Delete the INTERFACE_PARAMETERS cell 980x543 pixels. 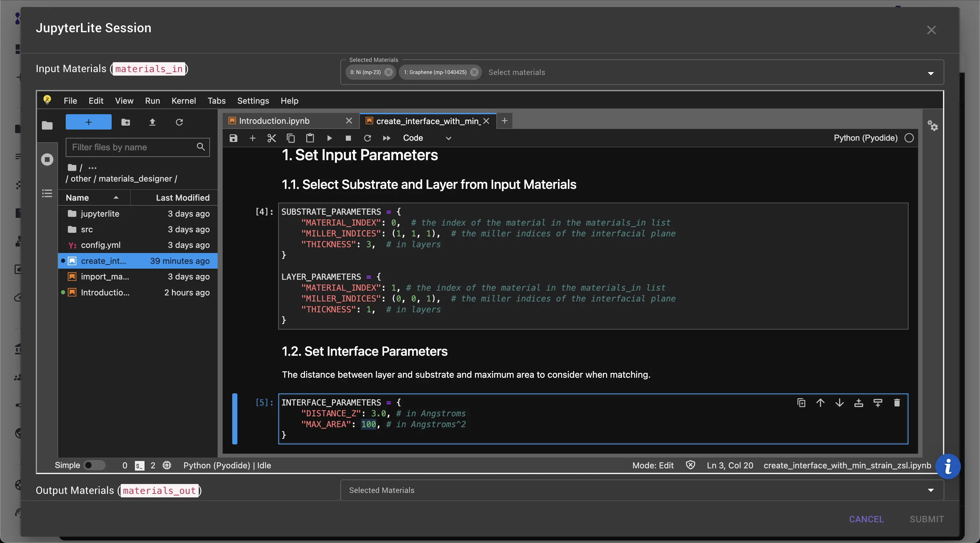pyautogui.click(x=897, y=403)
